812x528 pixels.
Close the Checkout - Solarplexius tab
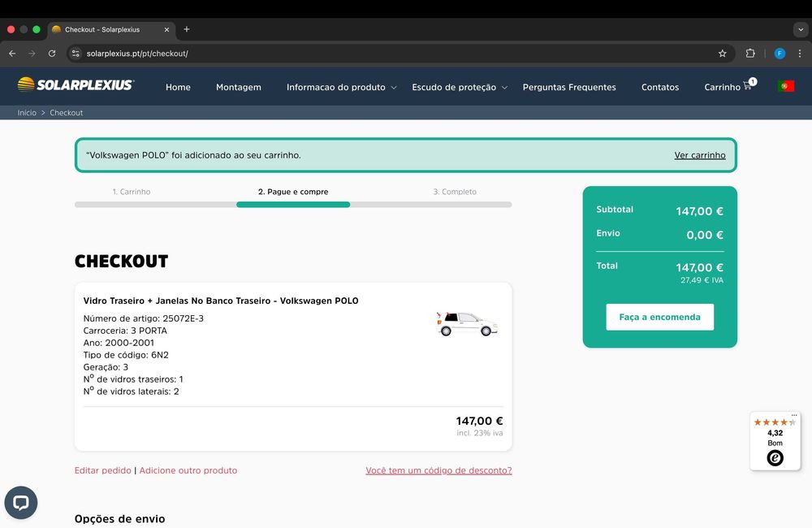166,29
